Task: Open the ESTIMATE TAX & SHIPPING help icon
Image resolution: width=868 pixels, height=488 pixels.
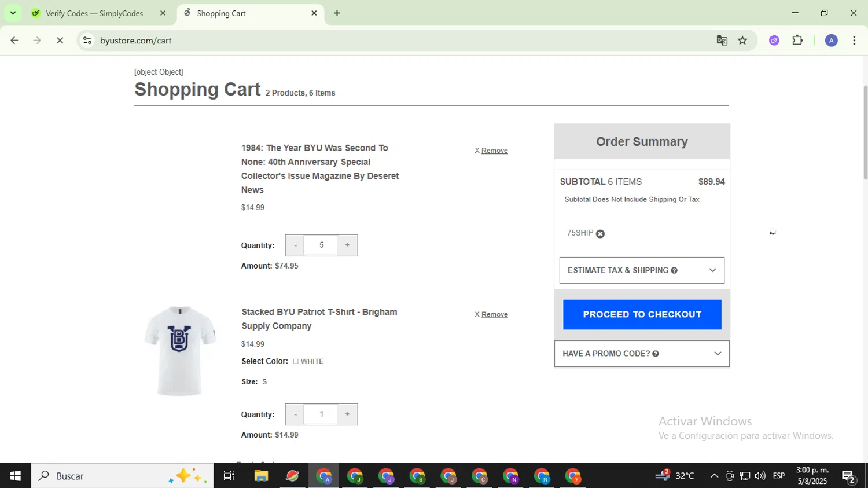Action: click(674, 270)
